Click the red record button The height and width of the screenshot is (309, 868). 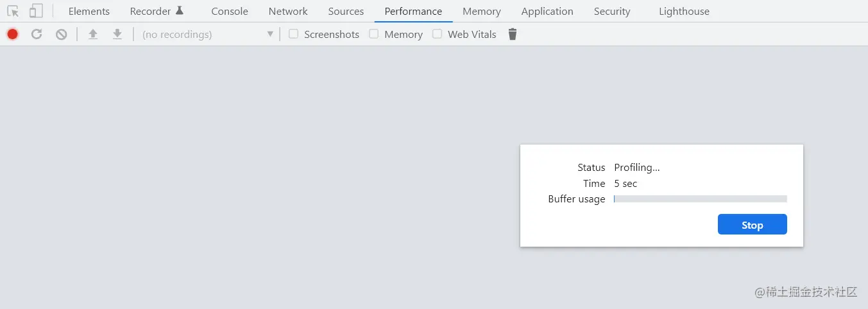[12, 34]
